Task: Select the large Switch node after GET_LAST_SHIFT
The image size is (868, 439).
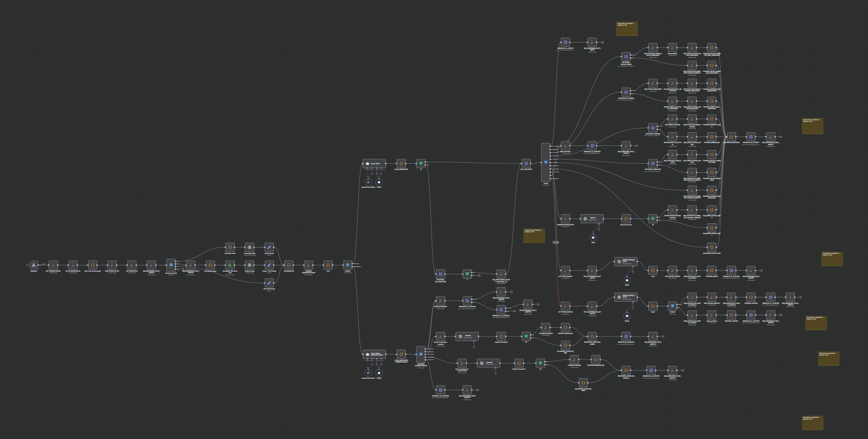Action: [546, 162]
